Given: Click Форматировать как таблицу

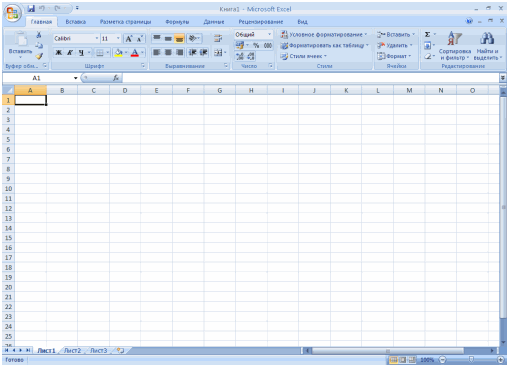Looking at the screenshot, I should click(x=325, y=45).
